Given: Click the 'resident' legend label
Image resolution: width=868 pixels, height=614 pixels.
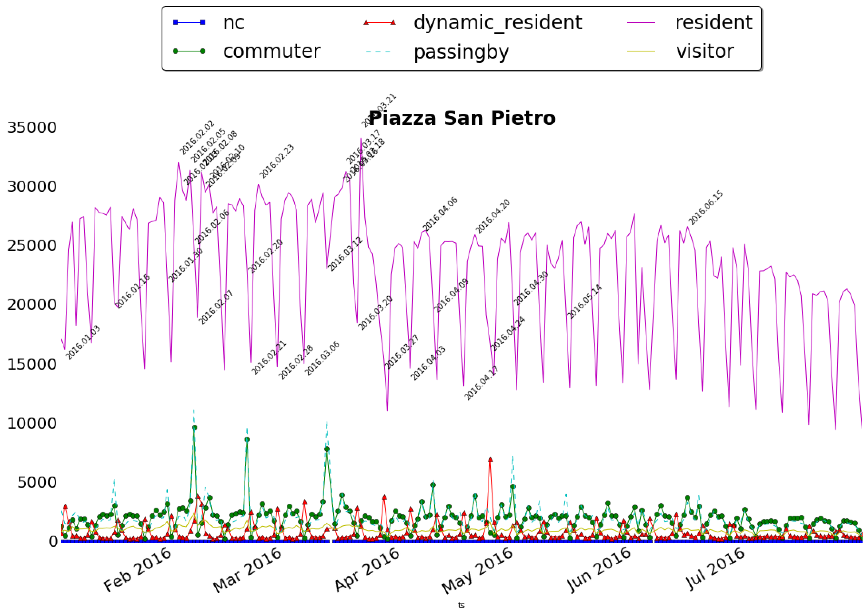Looking at the screenshot, I should click(714, 23).
